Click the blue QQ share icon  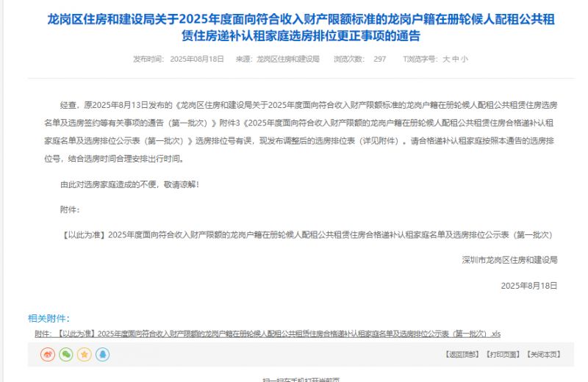(x=103, y=355)
